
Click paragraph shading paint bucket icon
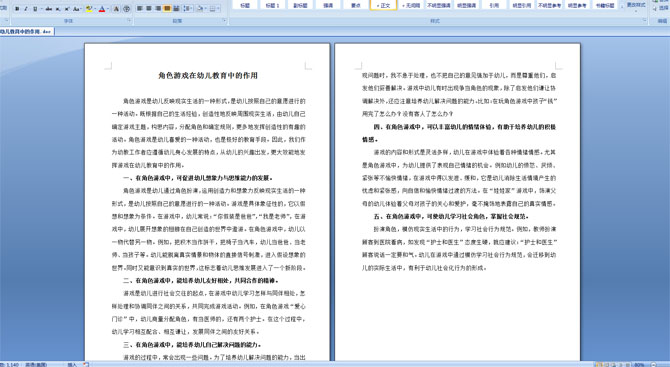coord(200,9)
